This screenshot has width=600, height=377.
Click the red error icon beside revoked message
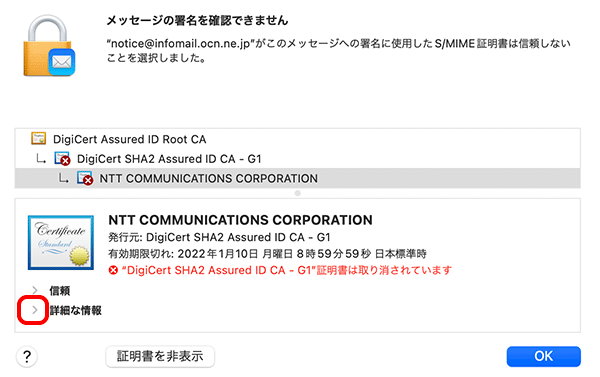click(113, 271)
